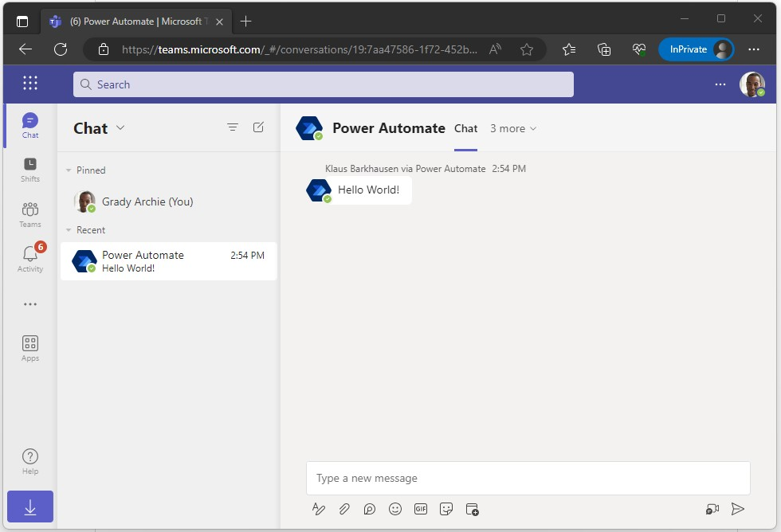Open Help in the left rail
The image size is (781, 532).
click(30, 461)
